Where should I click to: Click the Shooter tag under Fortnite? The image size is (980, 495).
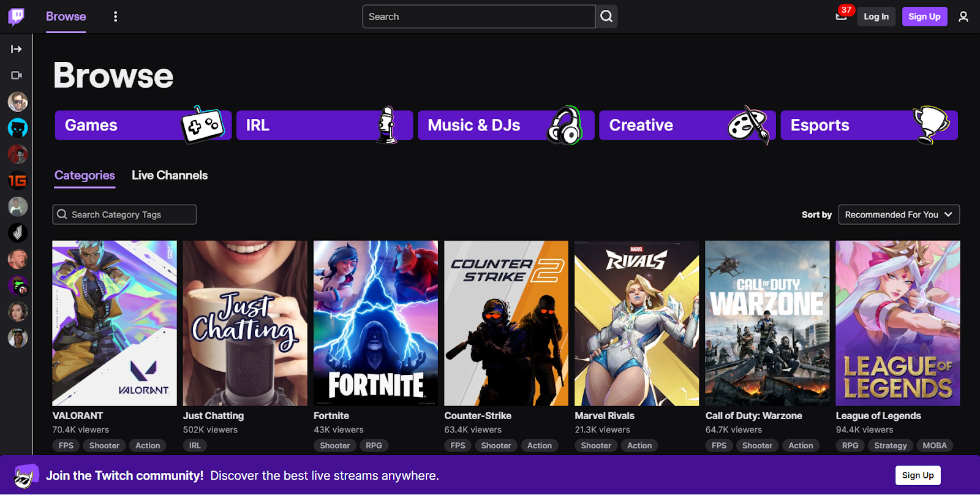point(335,446)
